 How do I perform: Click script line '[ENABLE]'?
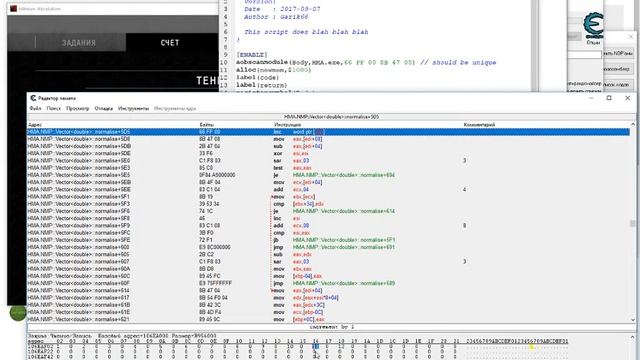tap(252, 55)
